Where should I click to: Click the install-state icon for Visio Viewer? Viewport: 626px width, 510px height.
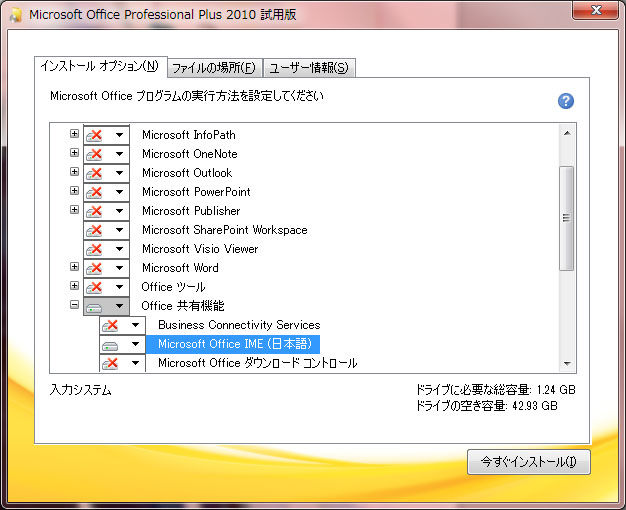94,249
